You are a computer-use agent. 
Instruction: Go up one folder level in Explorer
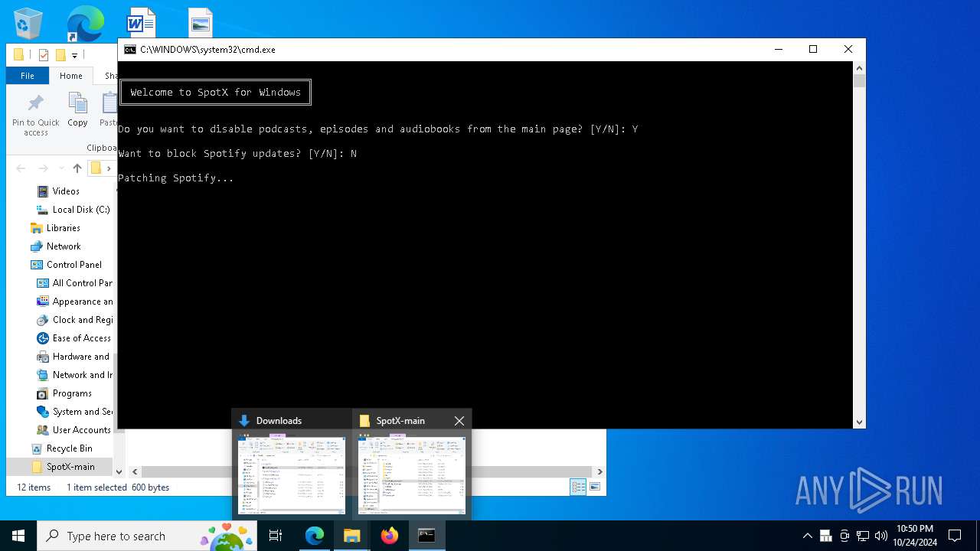(77, 168)
